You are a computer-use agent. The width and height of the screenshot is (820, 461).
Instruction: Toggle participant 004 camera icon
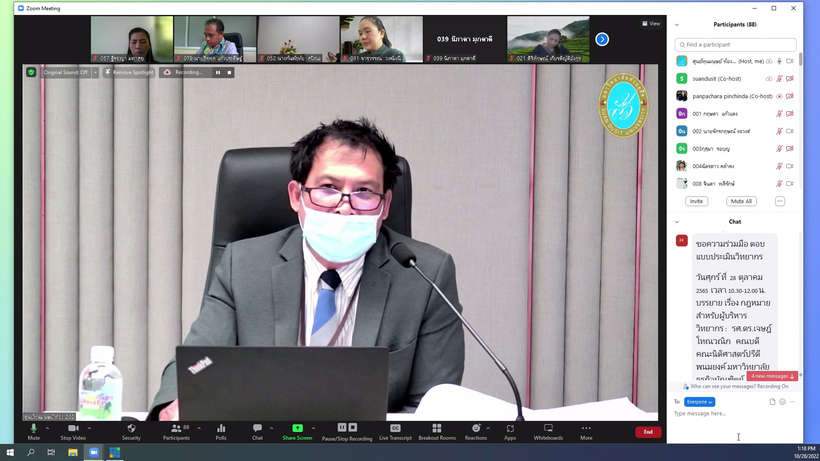(x=790, y=166)
